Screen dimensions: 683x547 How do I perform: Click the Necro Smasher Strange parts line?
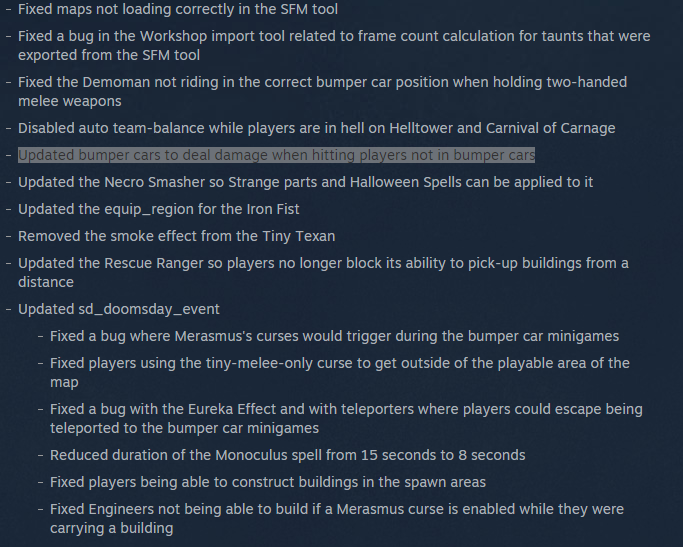pyautogui.click(x=305, y=182)
